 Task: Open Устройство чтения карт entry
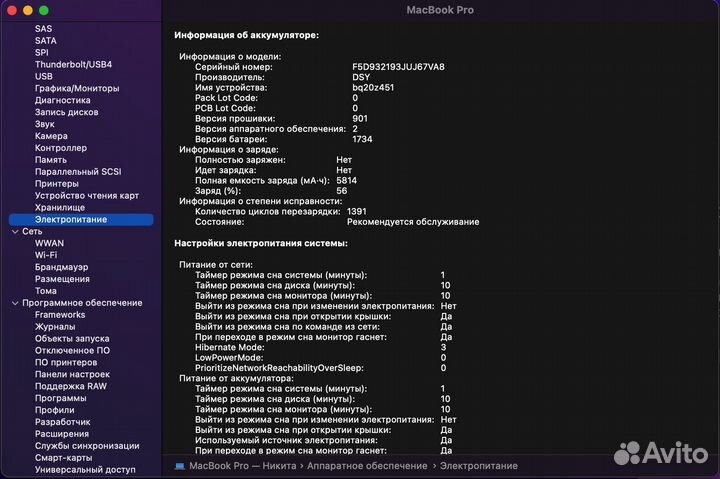pyautogui.click(x=86, y=196)
